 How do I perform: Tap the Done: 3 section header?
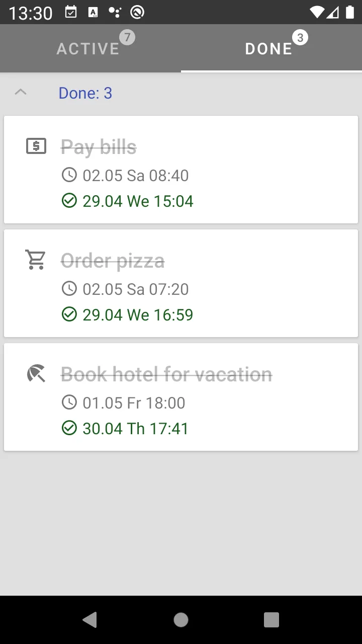coord(85,93)
